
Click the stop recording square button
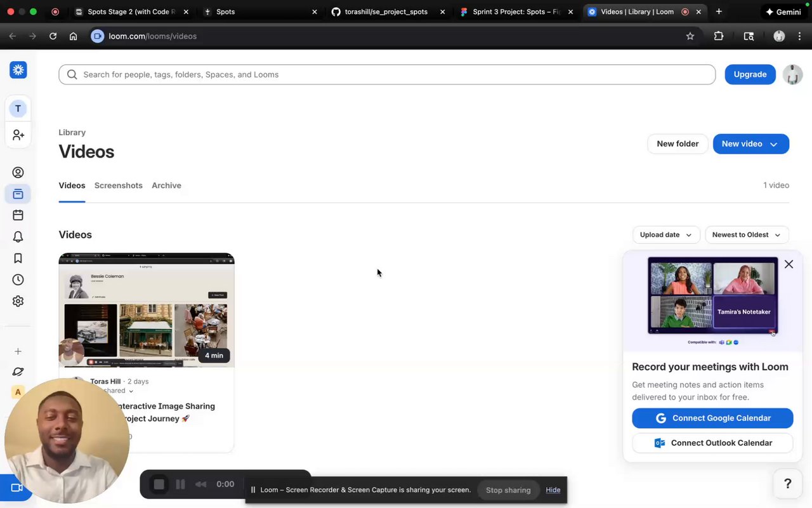159,485
